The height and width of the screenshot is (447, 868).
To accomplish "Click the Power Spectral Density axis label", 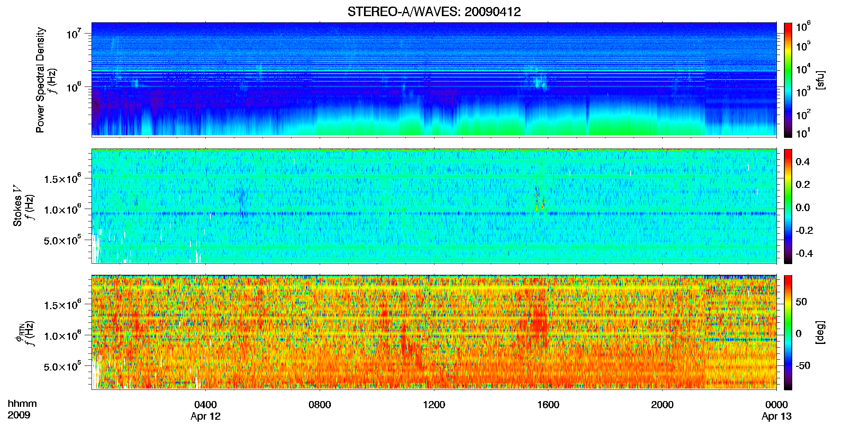I will [40, 80].
